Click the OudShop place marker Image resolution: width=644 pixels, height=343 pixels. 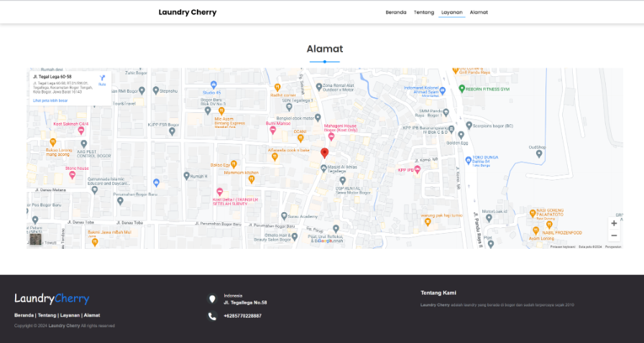click(539, 154)
